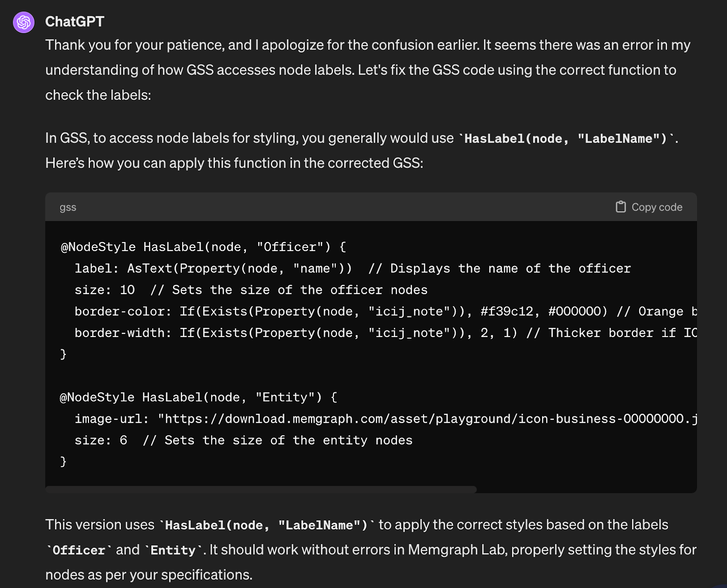Click the size: 10 code line
The width and height of the screenshot is (727, 588).
pyautogui.click(x=105, y=290)
